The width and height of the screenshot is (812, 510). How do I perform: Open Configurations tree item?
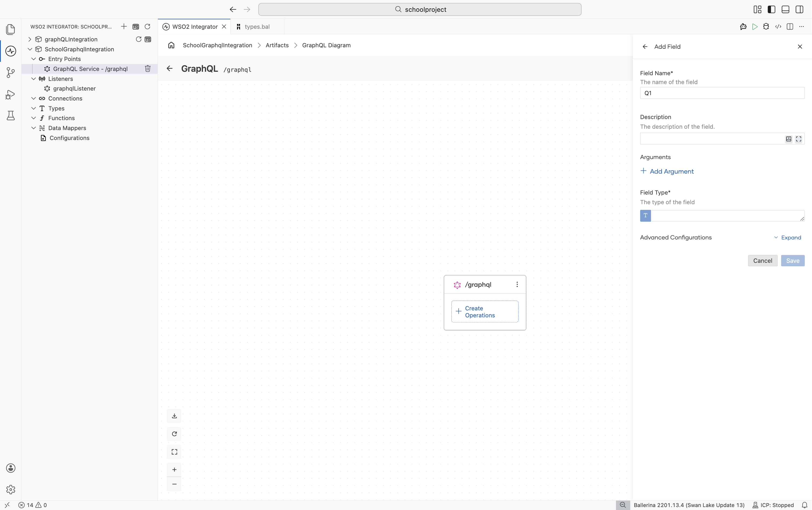(70, 138)
